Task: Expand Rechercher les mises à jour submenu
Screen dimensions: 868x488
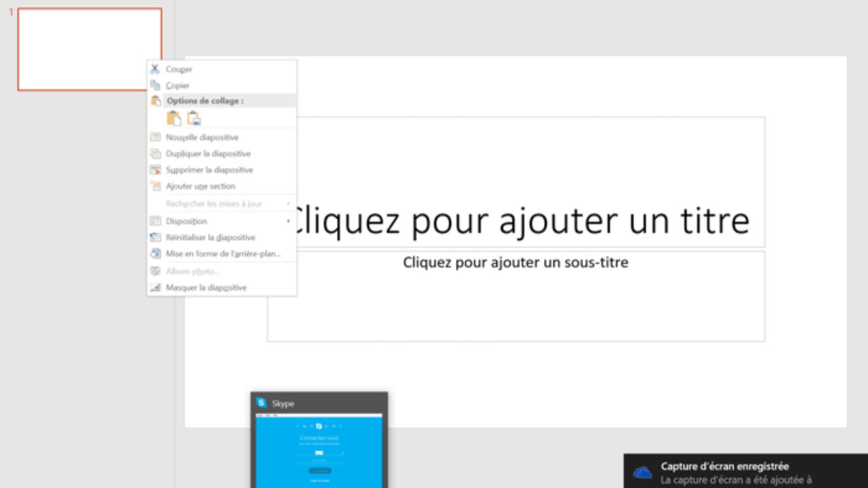Action: pyautogui.click(x=288, y=203)
